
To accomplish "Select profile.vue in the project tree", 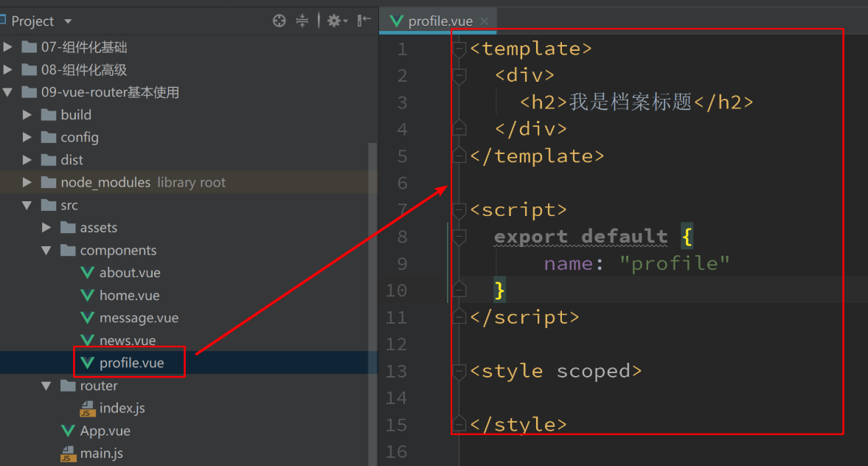I will click(x=132, y=363).
